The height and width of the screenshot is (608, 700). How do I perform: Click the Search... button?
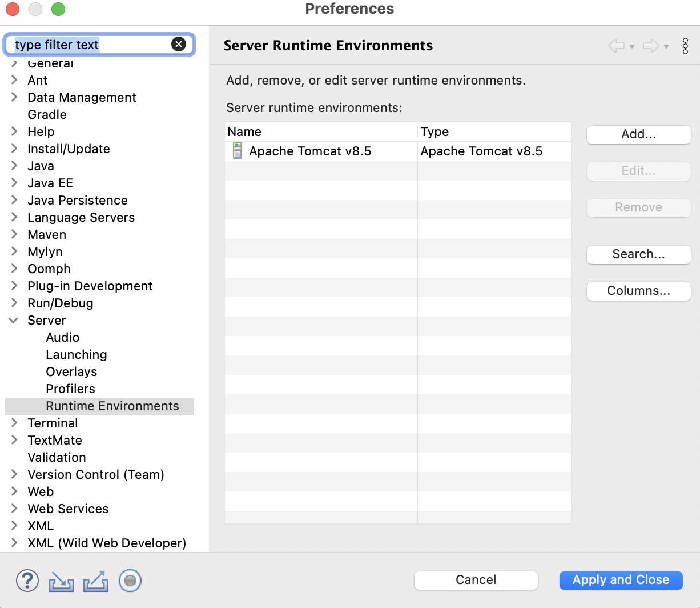click(638, 254)
